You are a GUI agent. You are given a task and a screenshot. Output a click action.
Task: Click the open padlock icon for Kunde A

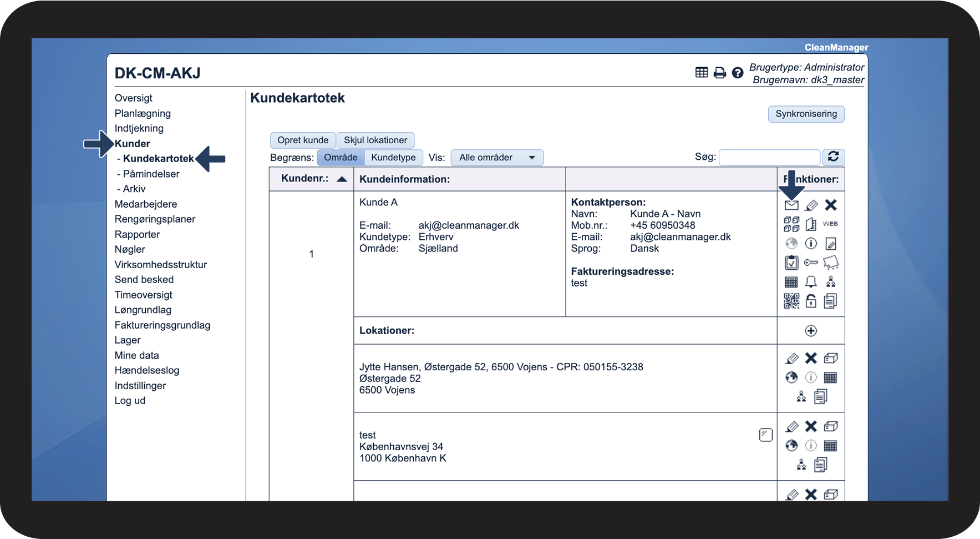[811, 301]
